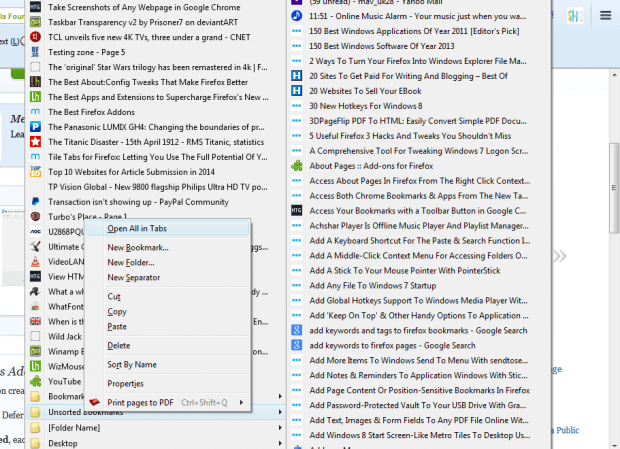Open The Best Firefox Addons bookmark
Image resolution: width=620 pixels, height=449 pixels.
coord(91,112)
